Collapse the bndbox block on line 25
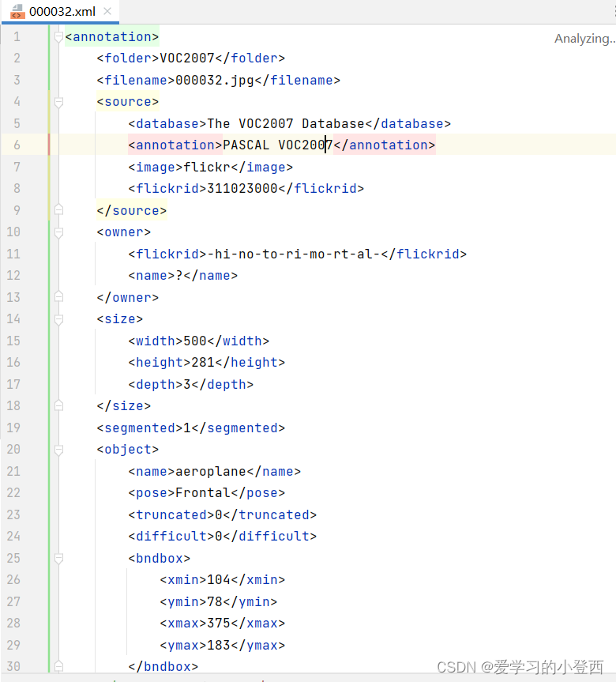This screenshot has width=616, height=682. coord(58,558)
